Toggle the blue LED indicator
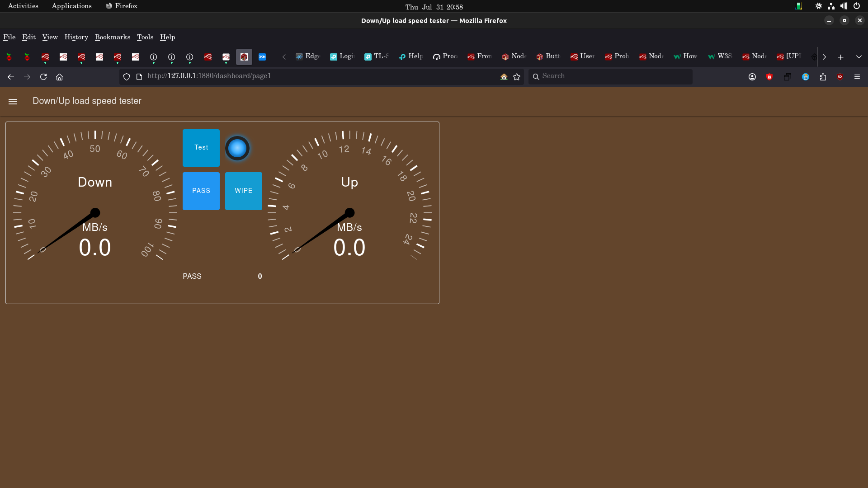 tap(237, 148)
